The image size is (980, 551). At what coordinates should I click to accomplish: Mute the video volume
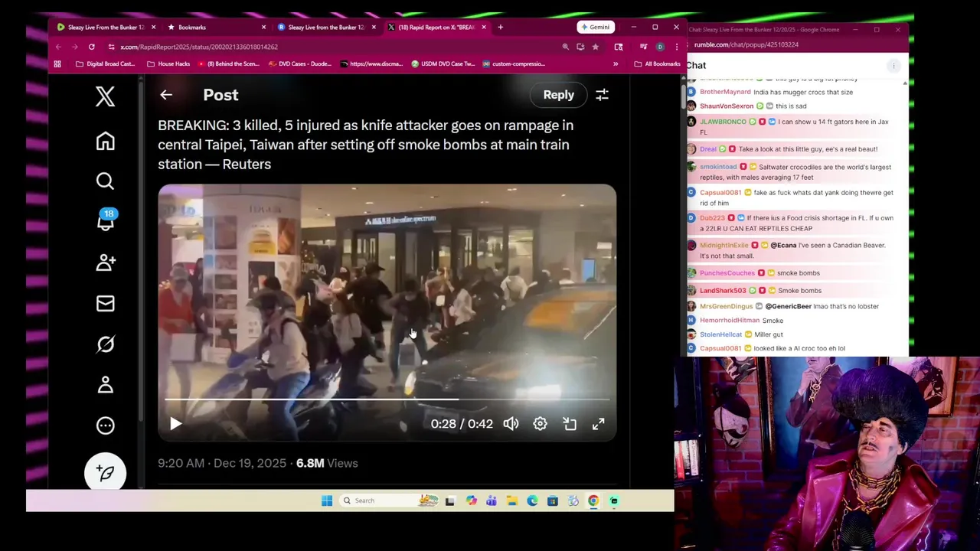point(511,423)
